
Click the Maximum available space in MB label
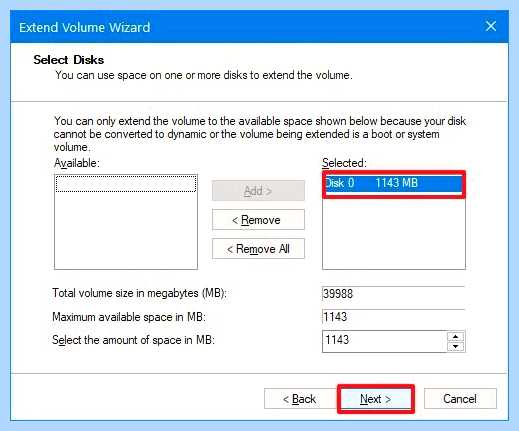pyautogui.click(x=129, y=317)
